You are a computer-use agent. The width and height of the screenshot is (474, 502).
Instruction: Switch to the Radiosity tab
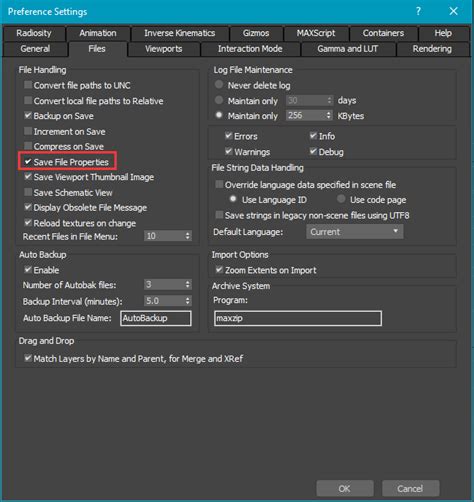(34, 33)
